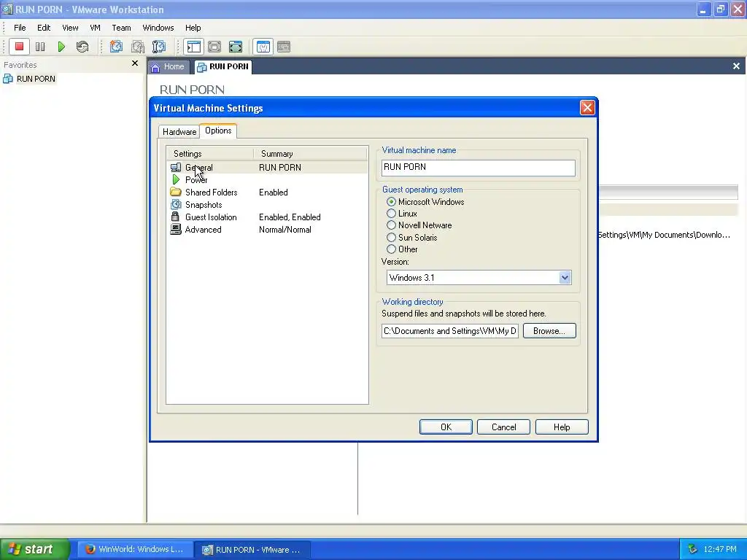This screenshot has height=560, width=747.
Task: Click the Summary column header
Action: [310, 154]
